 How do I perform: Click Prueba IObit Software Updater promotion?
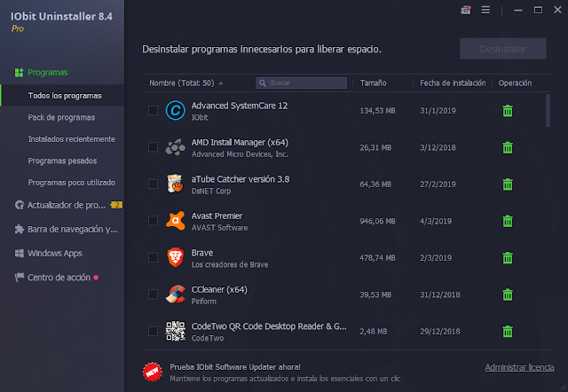point(235,367)
